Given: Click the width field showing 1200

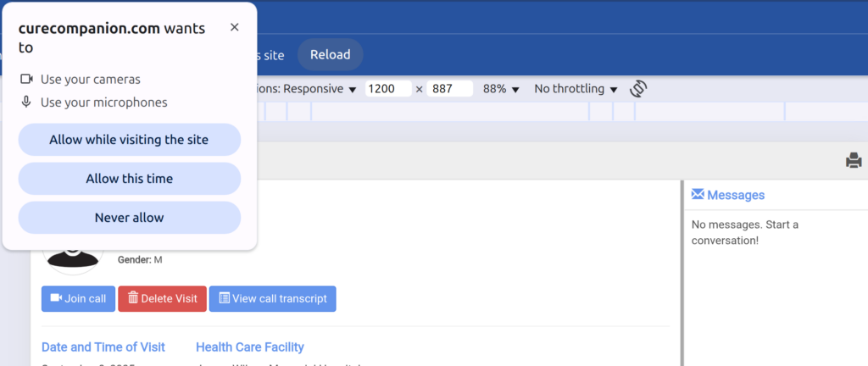Looking at the screenshot, I should 387,89.
